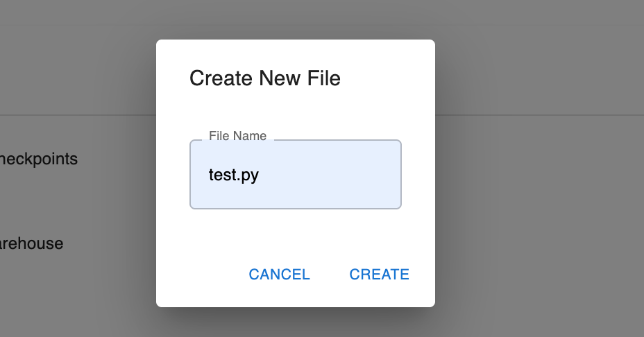
Task: Place cursor on the test.py text
Action: click(234, 175)
